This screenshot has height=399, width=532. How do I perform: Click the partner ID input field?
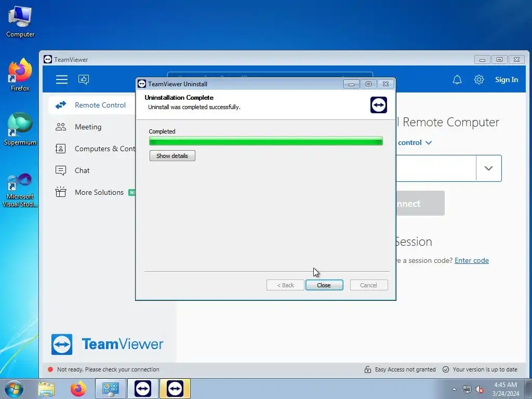pos(436,168)
